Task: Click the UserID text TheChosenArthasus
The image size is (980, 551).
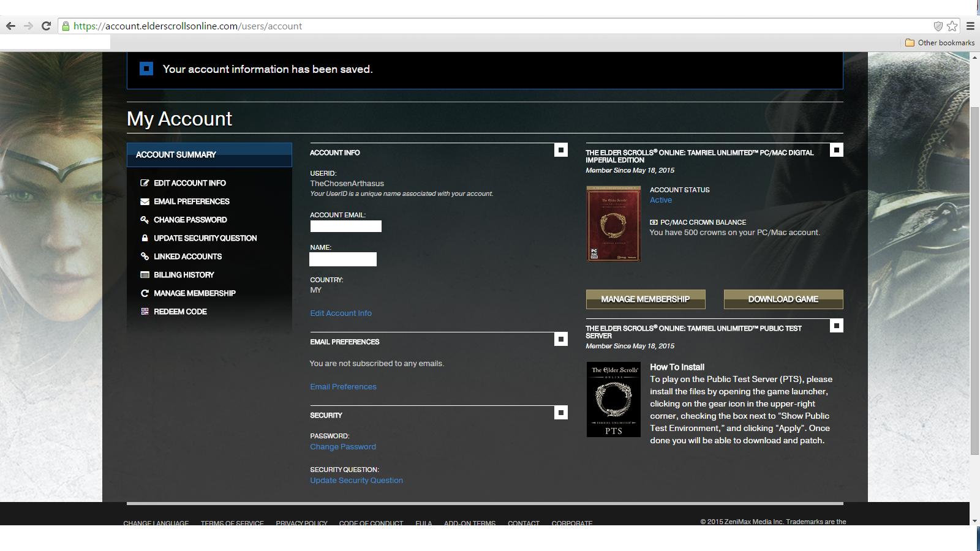Action: [347, 183]
